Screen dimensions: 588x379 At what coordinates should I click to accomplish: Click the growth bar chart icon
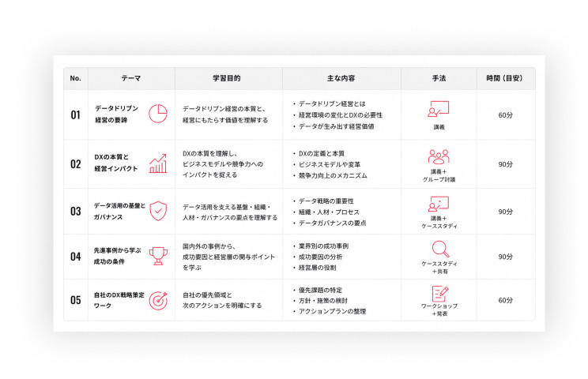click(x=158, y=163)
